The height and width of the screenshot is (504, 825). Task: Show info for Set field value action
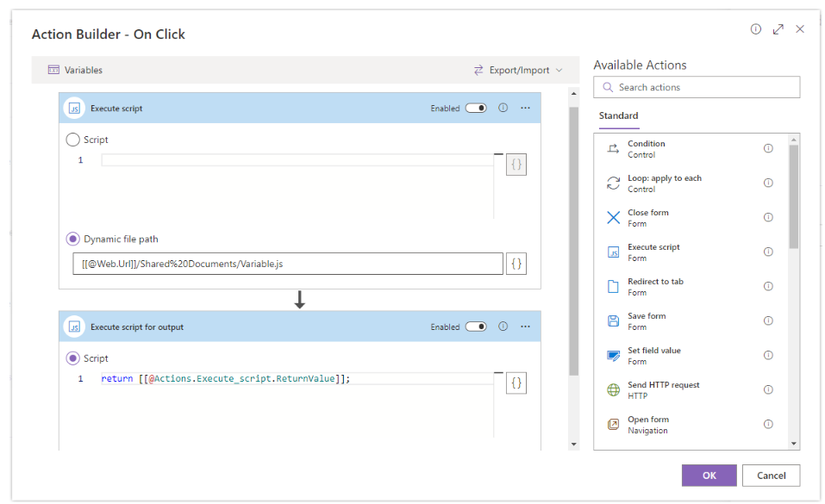768,355
